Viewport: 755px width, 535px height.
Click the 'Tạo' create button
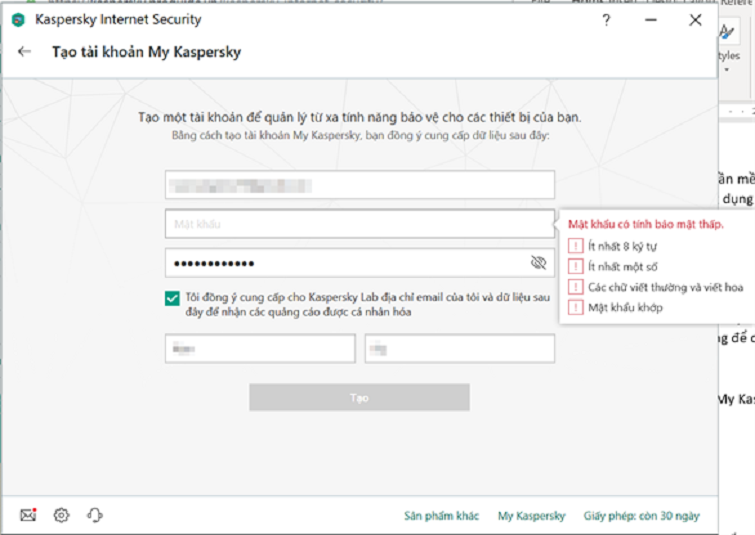click(359, 397)
